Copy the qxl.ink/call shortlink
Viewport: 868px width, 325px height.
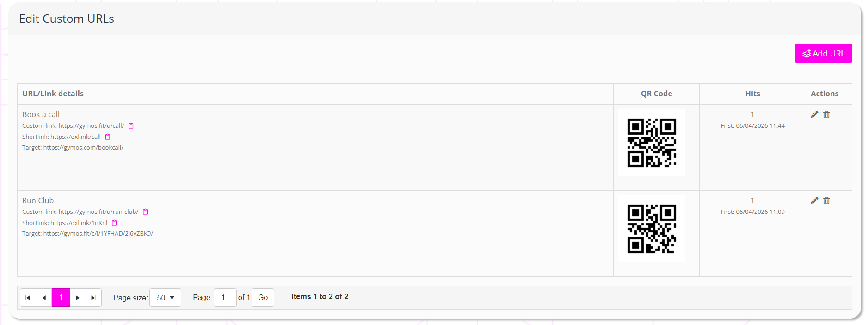108,137
